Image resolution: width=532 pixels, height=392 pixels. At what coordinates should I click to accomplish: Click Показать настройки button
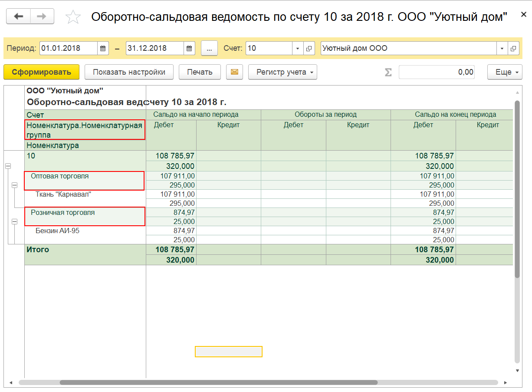(129, 72)
